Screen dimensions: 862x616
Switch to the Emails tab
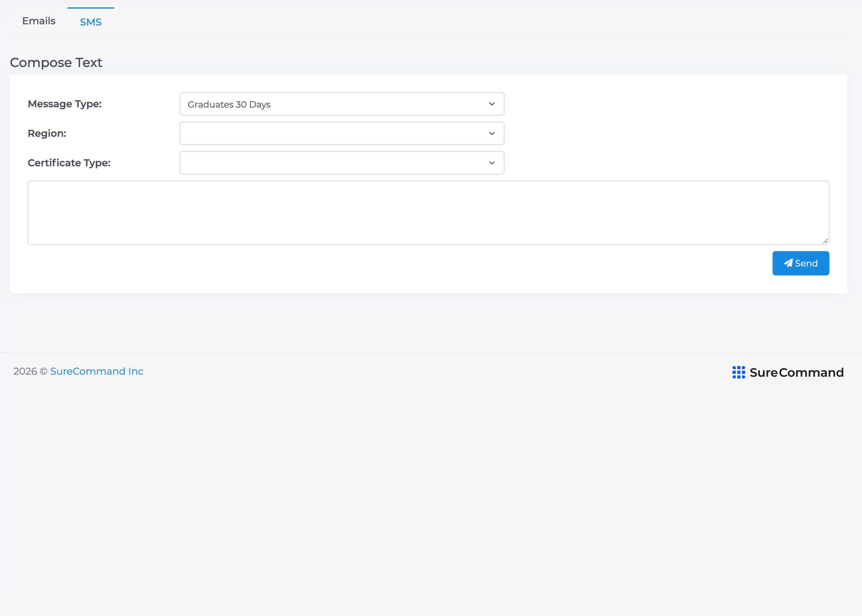click(39, 21)
